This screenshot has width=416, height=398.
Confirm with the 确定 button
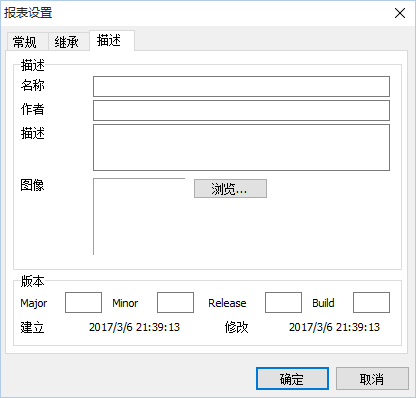point(292,379)
